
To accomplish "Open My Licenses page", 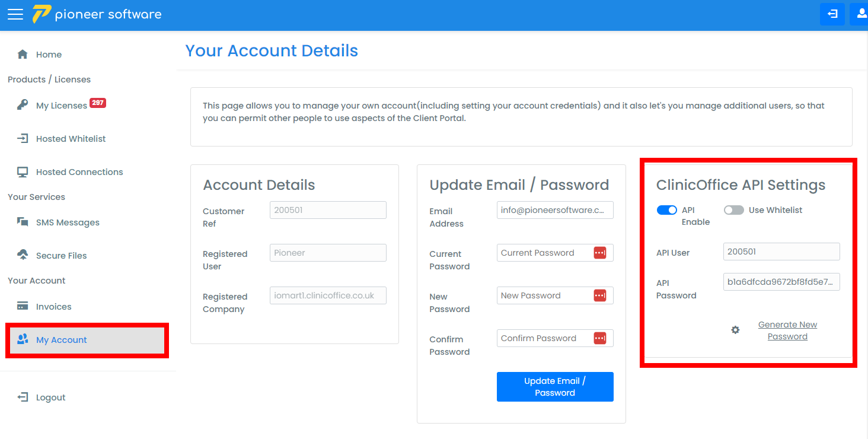I will [x=61, y=106].
